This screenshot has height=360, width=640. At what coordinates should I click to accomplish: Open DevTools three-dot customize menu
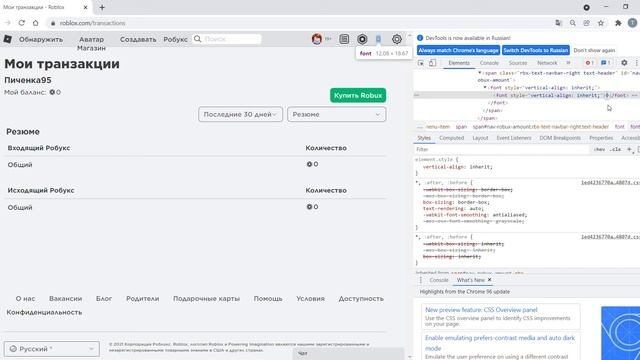coord(636,63)
